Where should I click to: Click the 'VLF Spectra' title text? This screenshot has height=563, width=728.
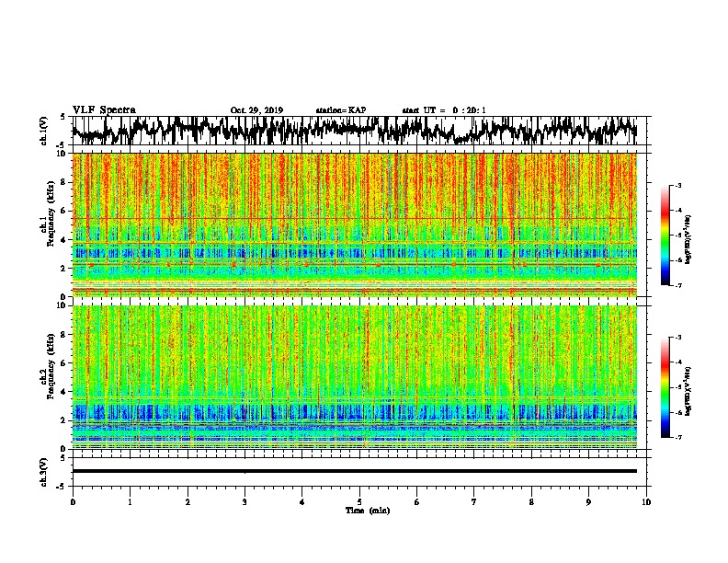tap(104, 109)
